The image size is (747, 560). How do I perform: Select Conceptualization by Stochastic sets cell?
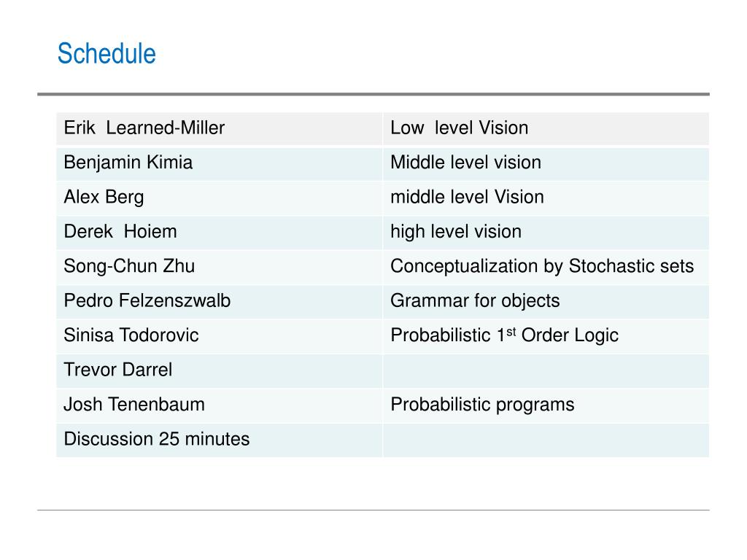point(546,267)
